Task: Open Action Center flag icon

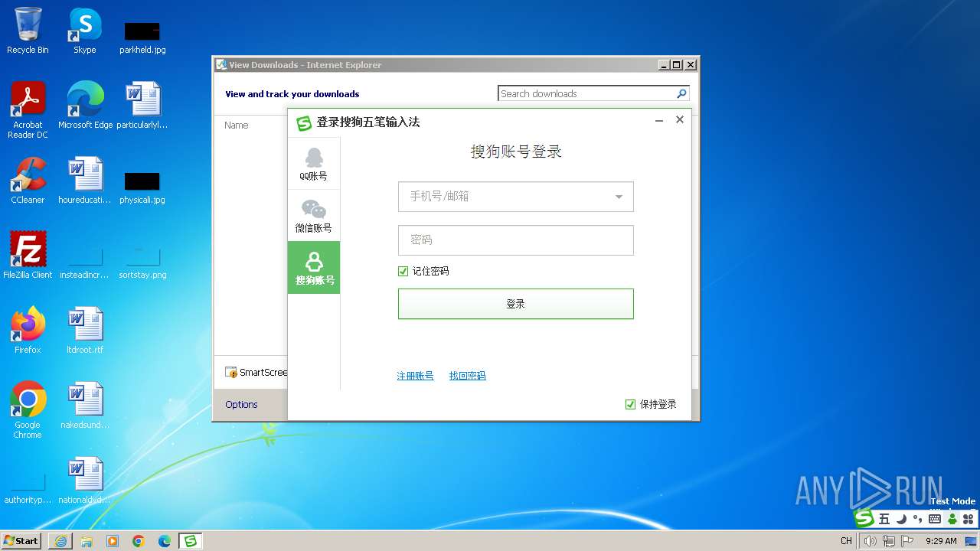Action: pos(907,541)
